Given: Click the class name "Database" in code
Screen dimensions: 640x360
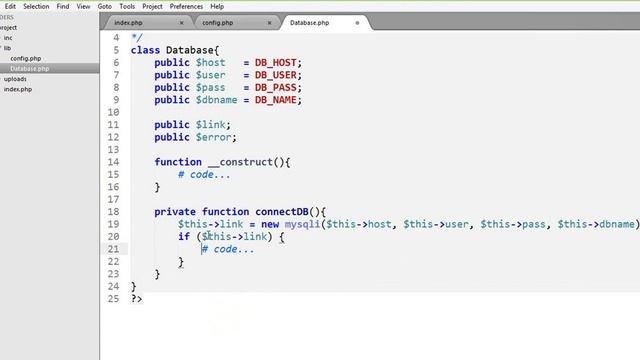Looking at the screenshot, I should [189, 50].
